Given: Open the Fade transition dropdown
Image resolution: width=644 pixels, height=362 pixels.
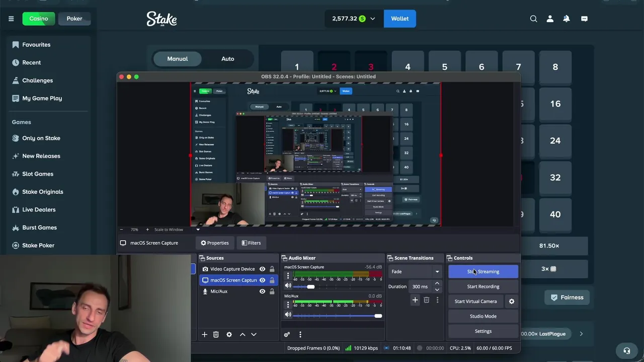Looking at the screenshot, I should coord(416,271).
